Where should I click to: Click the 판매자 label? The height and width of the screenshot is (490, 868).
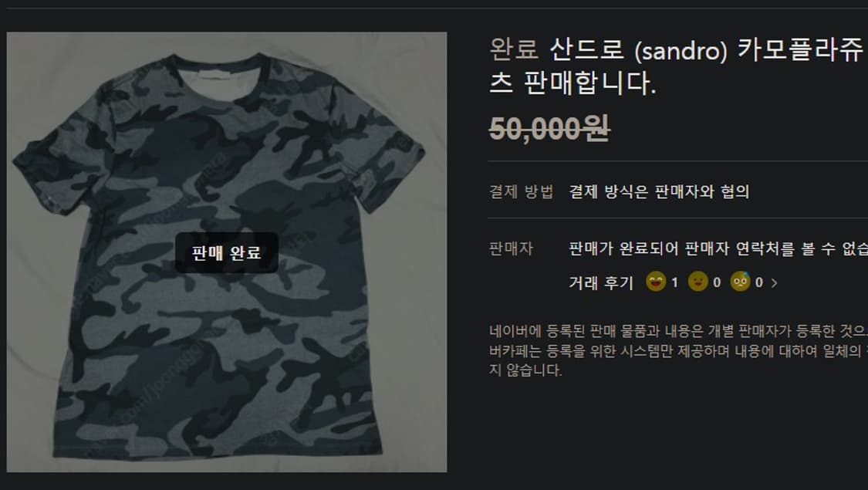click(x=511, y=248)
